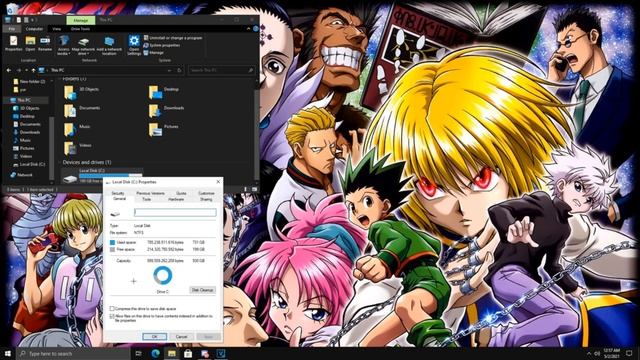The image size is (640, 360).
Task: Click the taskbar search box
Action: point(73,353)
